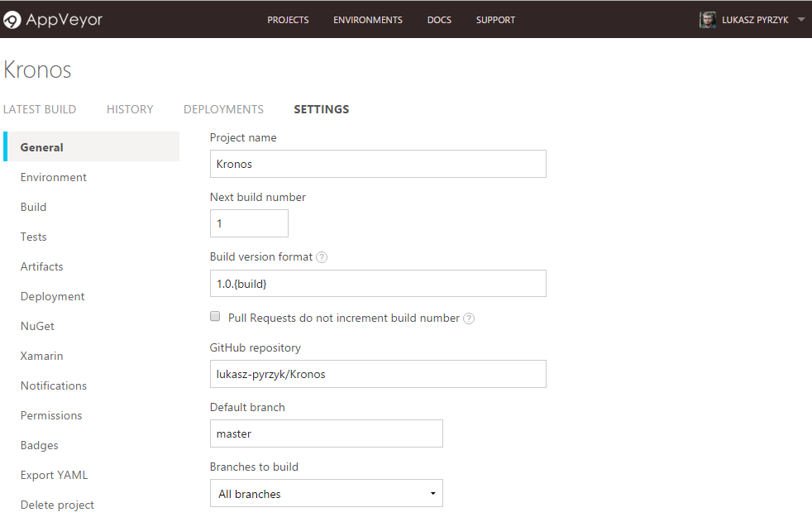Click help icon next to Build version format
Image resolution: width=812 pixels, height=522 pixels.
(322, 256)
